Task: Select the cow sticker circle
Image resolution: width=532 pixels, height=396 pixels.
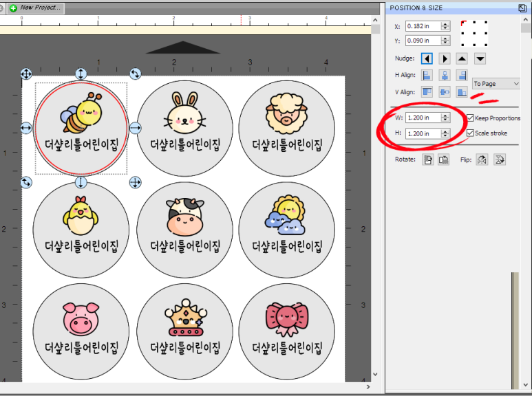Action: pos(185,230)
